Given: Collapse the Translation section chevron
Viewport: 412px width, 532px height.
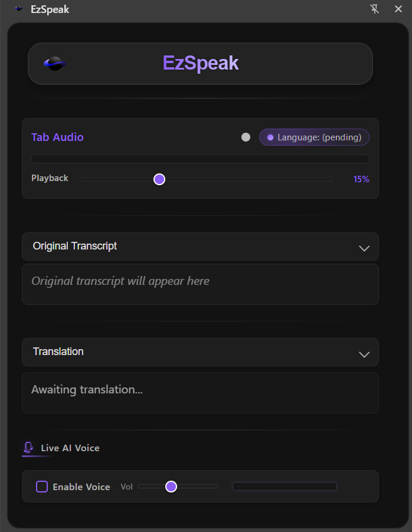Looking at the screenshot, I should tap(364, 354).
